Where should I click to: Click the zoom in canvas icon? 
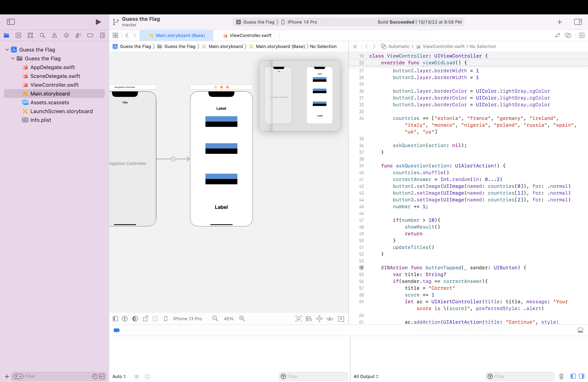(x=242, y=319)
